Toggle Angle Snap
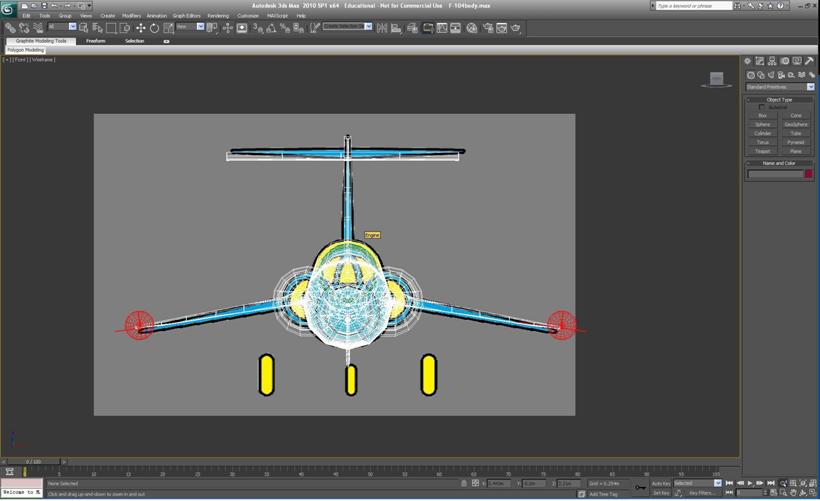820x501 pixels. click(x=271, y=28)
